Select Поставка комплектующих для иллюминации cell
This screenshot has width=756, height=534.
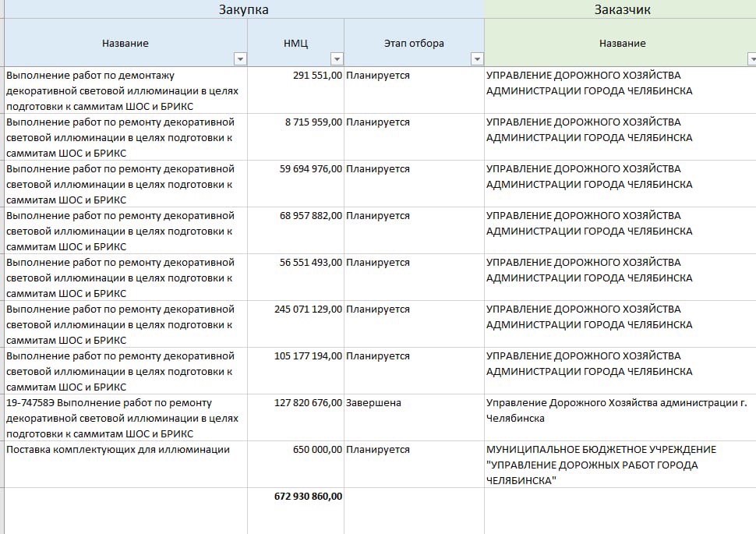point(125,465)
